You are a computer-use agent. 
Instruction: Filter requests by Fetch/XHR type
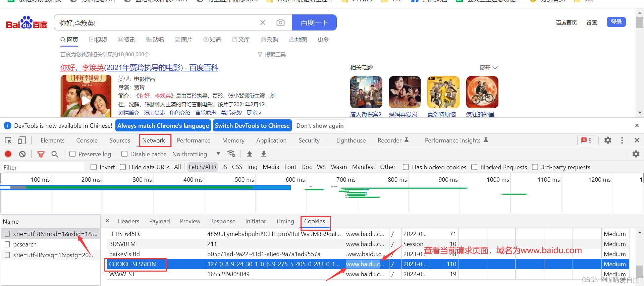pos(203,167)
